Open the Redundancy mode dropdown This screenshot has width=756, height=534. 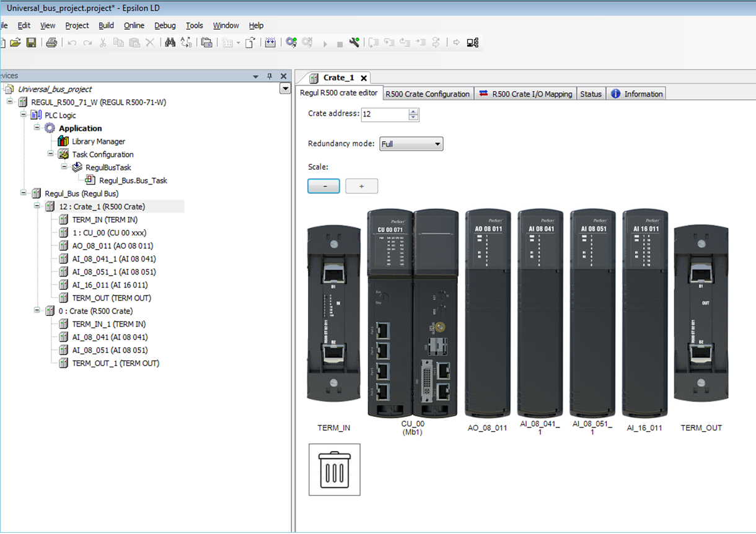[x=411, y=144]
